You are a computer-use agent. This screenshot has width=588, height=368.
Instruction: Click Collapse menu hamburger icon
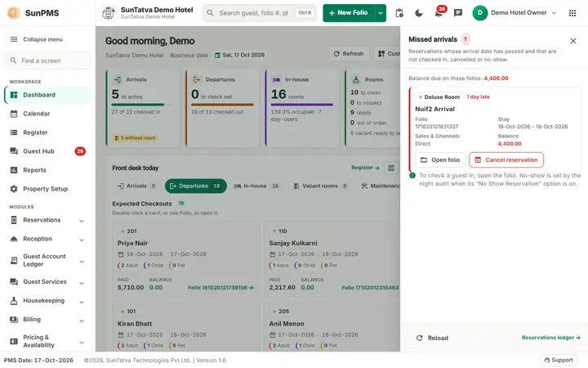pos(14,39)
